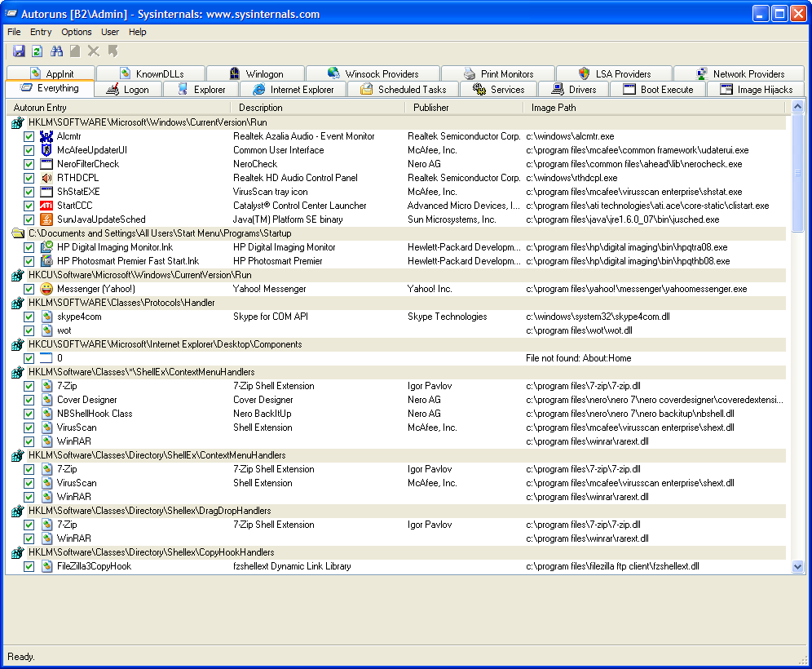The image size is (812, 669).
Task: Open the Winsock Providers tab
Action: [373, 73]
